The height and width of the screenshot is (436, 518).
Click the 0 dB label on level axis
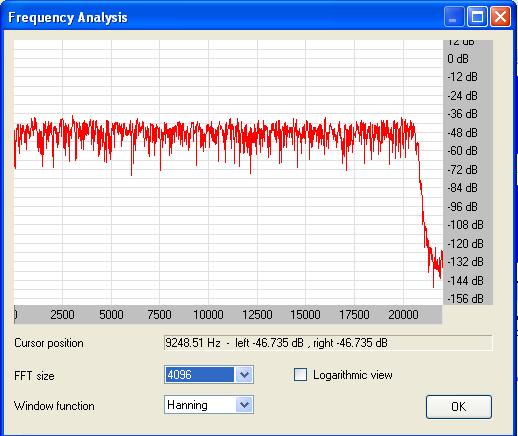click(x=458, y=59)
